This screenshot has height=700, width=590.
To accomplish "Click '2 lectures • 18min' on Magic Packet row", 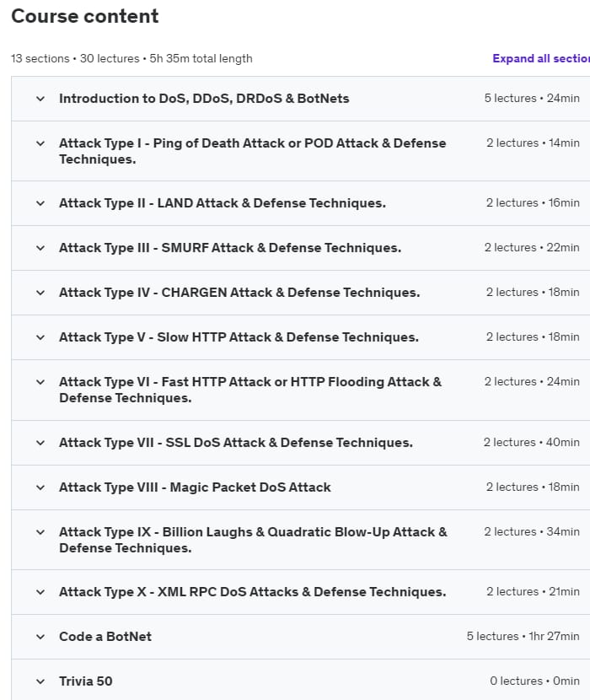I will [533, 487].
